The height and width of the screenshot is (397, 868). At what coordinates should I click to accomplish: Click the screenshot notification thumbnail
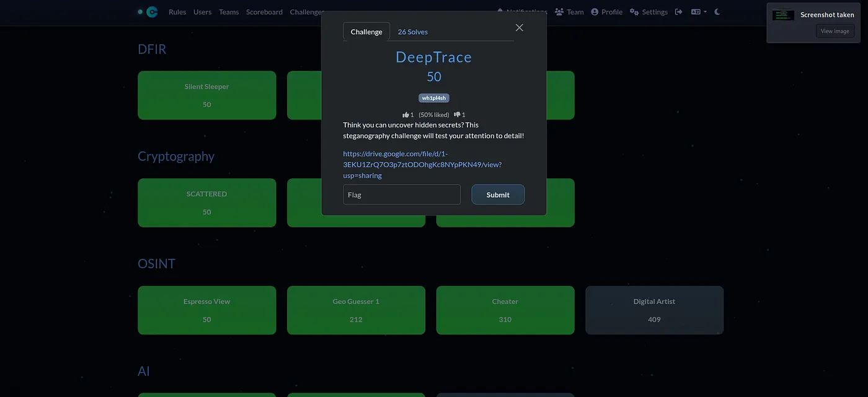tap(783, 15)
